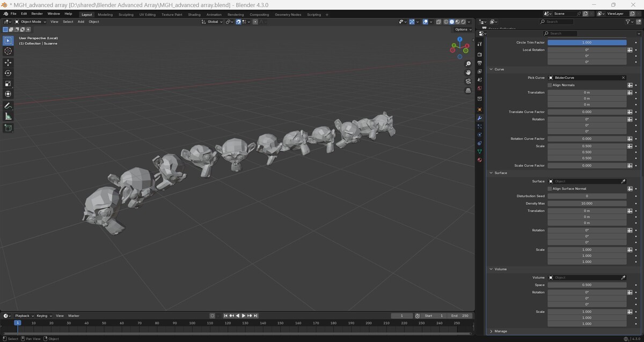Select the Move tool
Screen dimensions: 644x342
[x=8, y=63]
